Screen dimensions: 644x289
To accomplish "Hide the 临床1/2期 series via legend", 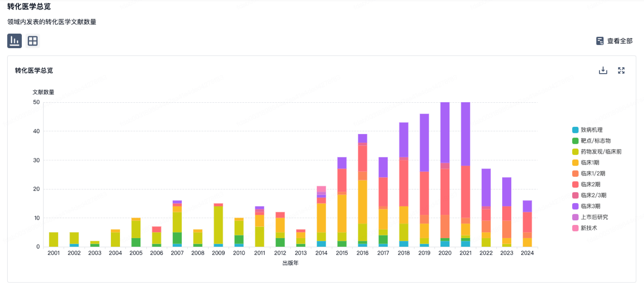I will (593, 174).
